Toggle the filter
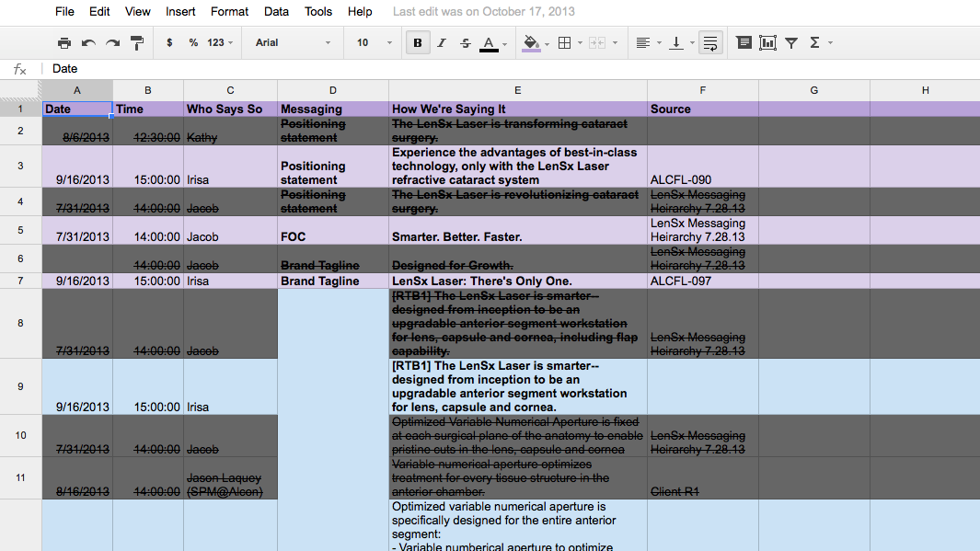Image resolution: width=980 pixels, height=551 pixels. 791,43
